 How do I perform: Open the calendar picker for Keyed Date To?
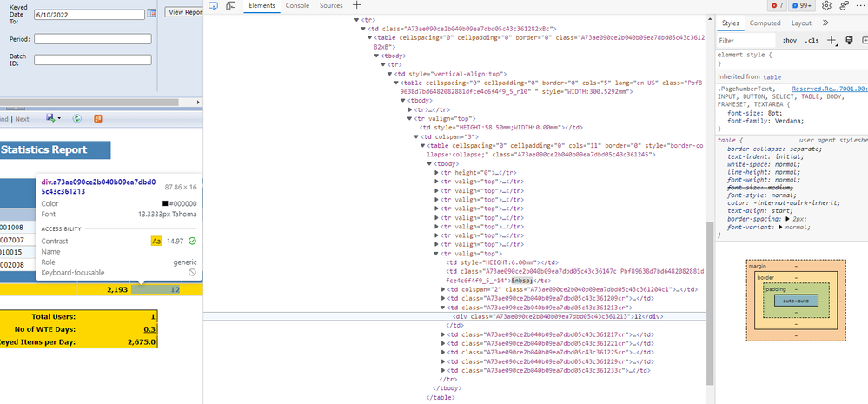pos(151,14)
